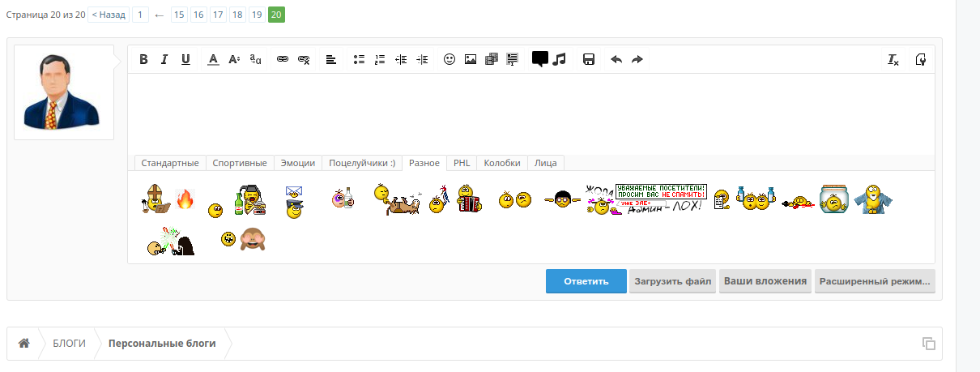Open the text color picker
The image size is (980, 372).
(x=213, y=59)
